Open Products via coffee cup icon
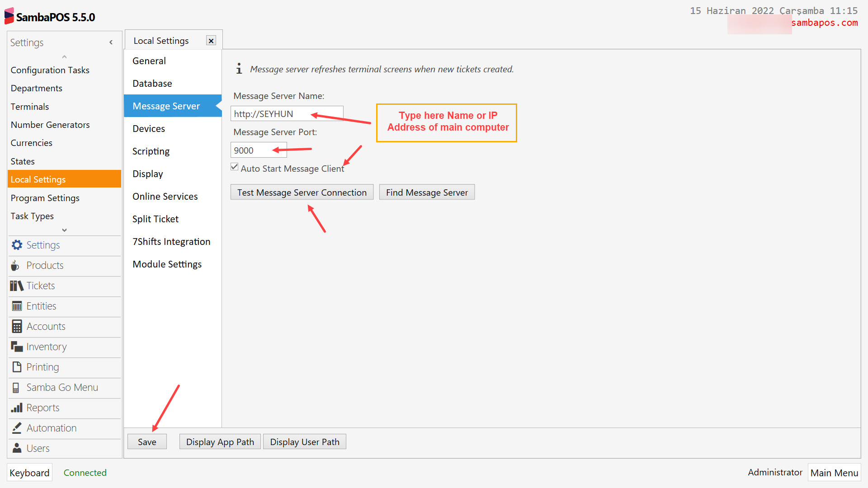The height and width of the screenshot is (488, 868). [15, 265]
